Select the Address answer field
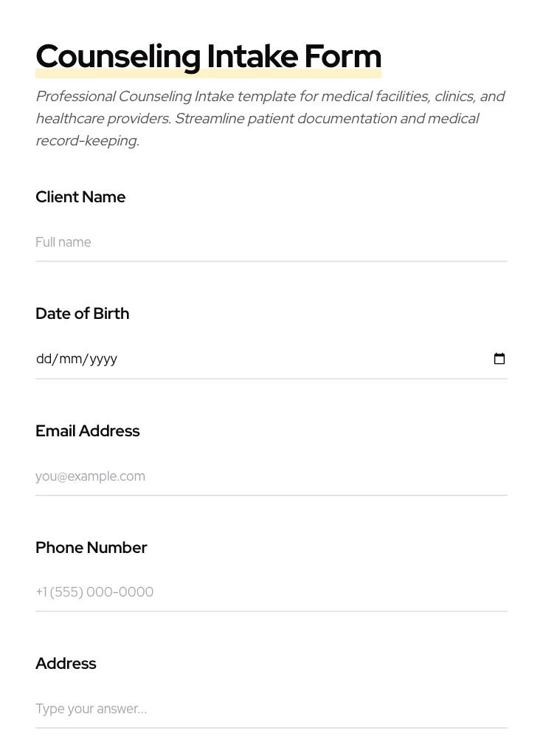Viewport: 543px width, 756px height. click(x=271, y=709)
